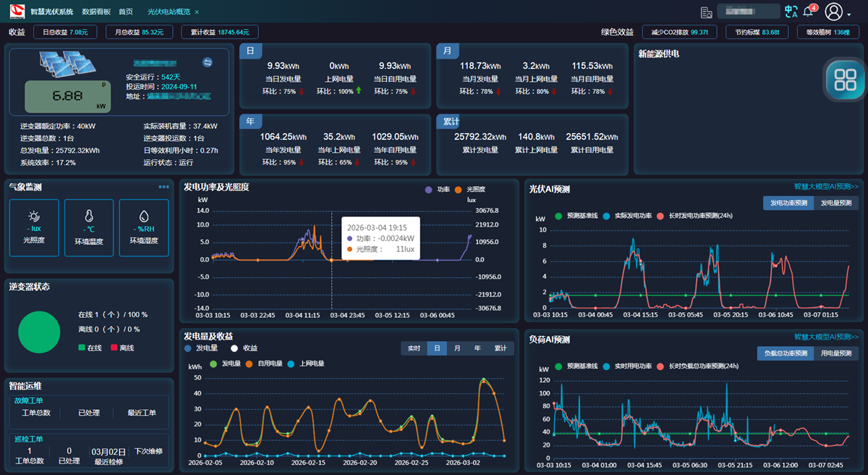Open the report document icon in header
The image size is (868, 475).
[707, 12]
